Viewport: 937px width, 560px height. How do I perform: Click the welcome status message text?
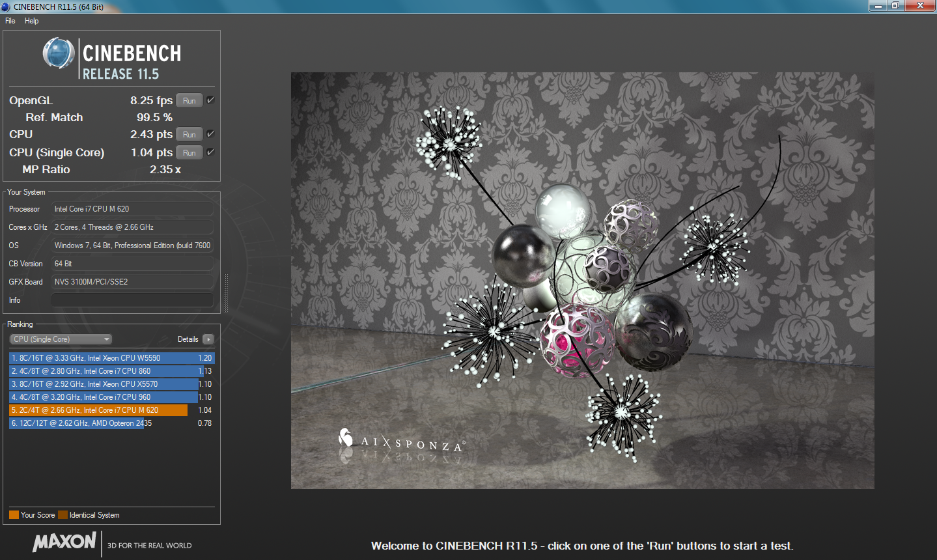582,546
